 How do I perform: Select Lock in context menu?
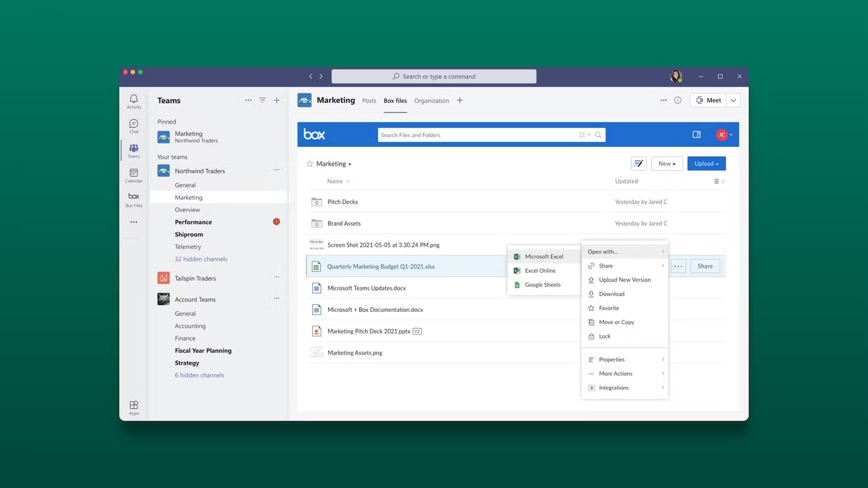click(x=625, y=336)
